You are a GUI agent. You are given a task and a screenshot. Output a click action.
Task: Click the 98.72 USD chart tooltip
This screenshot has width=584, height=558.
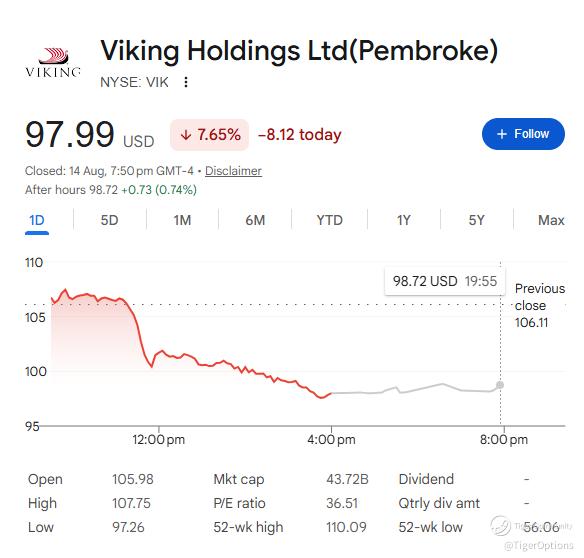445,281
